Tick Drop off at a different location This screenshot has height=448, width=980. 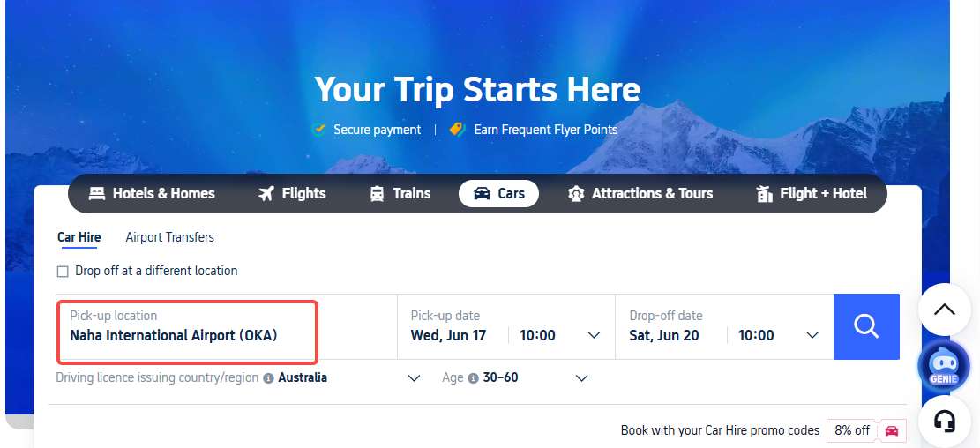(x=63, y=271)
